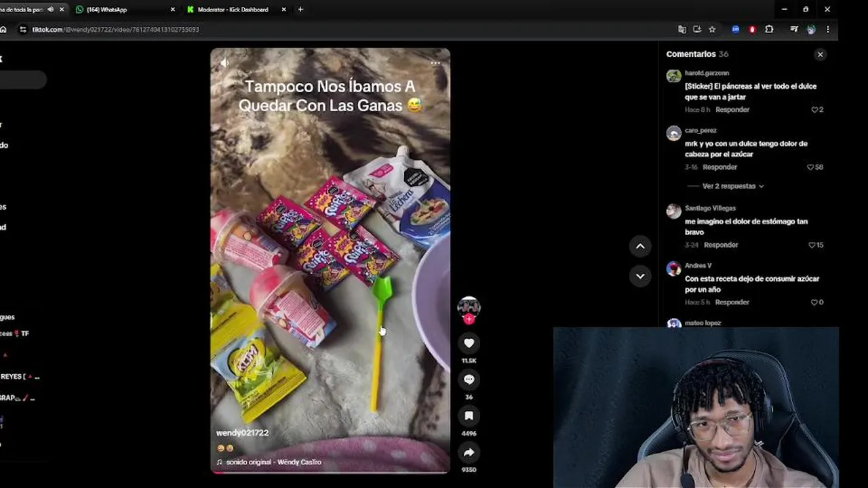Image resolution: width=868 pixels, height=488 pixels.
Task: Go to the next video with down arrow
Action: point(640,276)
